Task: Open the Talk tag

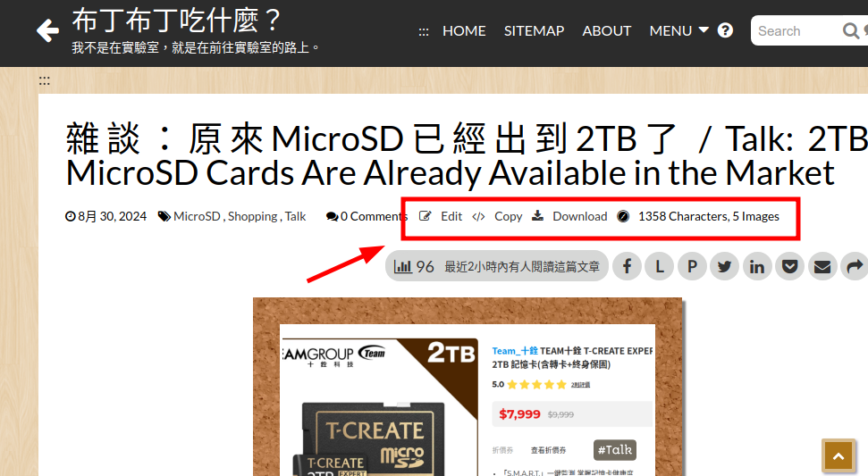Action: 295,216
